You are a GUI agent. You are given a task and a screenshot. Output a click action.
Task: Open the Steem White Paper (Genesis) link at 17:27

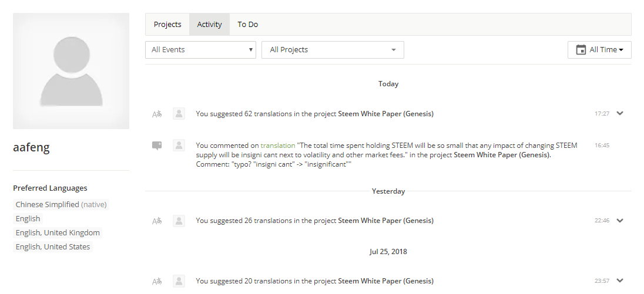pyautogui.click(x=385, y=114)
